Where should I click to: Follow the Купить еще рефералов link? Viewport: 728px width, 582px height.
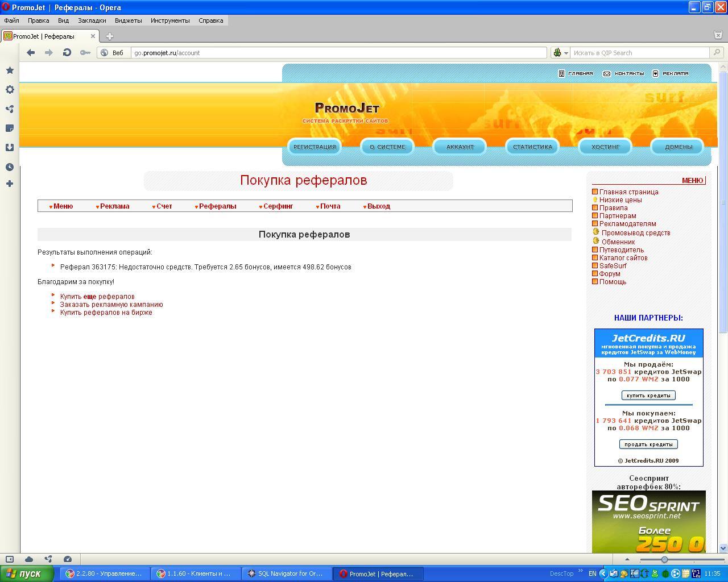click(x=97, y=297)
